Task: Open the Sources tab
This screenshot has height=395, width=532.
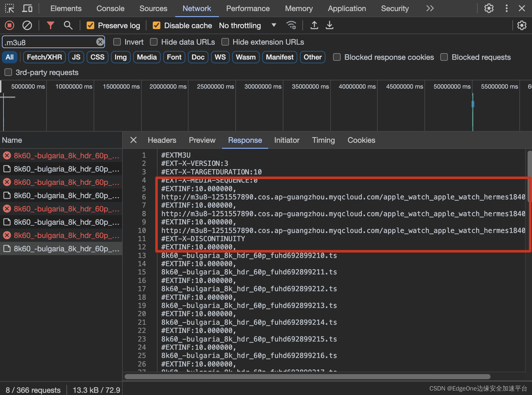Action: click(x=153, y=9)
